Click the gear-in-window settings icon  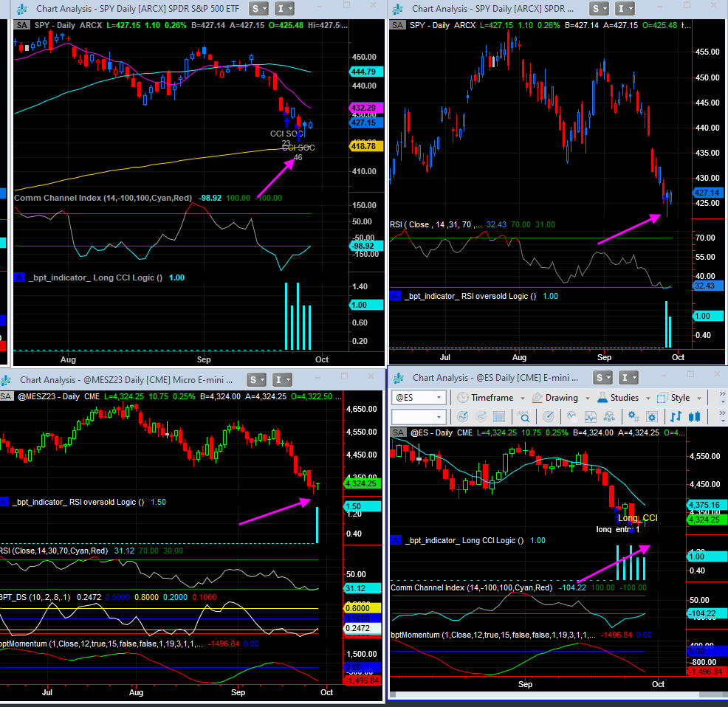pos(652,416)
